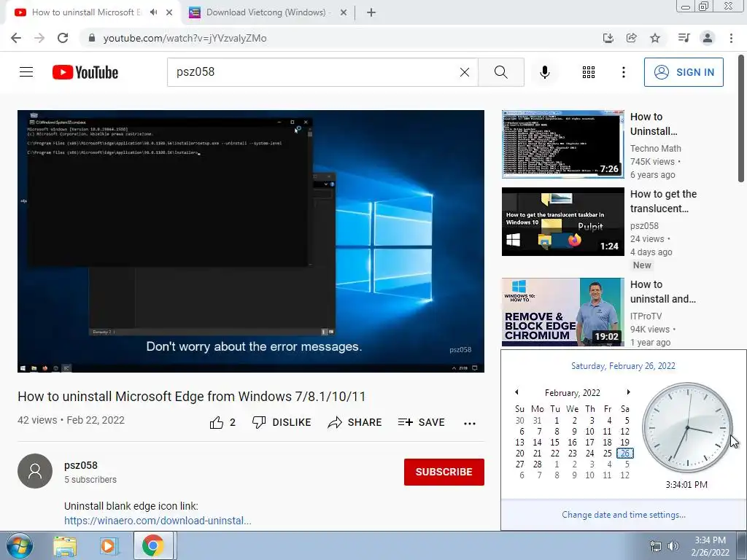
Task: Open the Techno Math How to Uninstall thumbnail
Action: click(x=563, y=144)
